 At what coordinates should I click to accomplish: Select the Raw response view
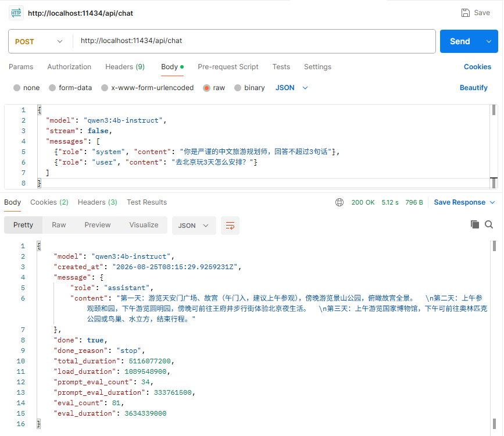tap(59, 225)
